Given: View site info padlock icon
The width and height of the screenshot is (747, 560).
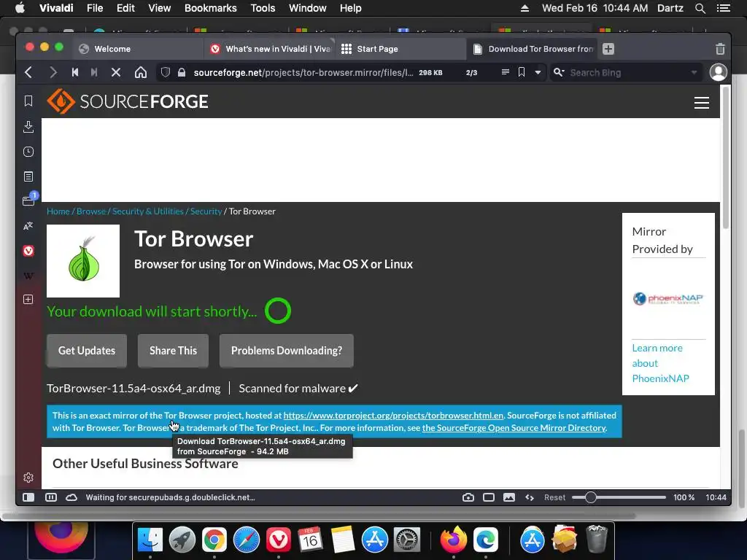Looking at the screenshot, I should tap(182, 72).
